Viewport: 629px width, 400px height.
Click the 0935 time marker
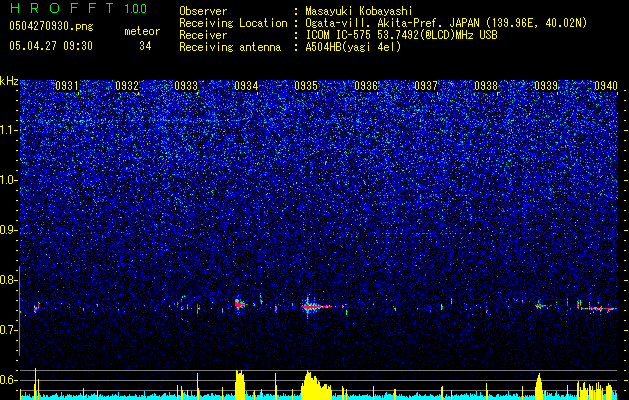(x=306, y=86)
